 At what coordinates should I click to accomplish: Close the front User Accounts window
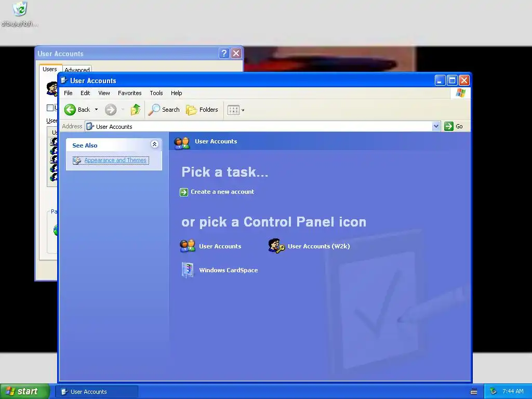[464, 81]
